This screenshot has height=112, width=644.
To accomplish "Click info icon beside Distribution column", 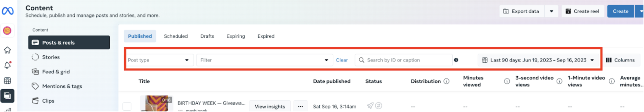I will pyautogui.click(x=446, y=81).
